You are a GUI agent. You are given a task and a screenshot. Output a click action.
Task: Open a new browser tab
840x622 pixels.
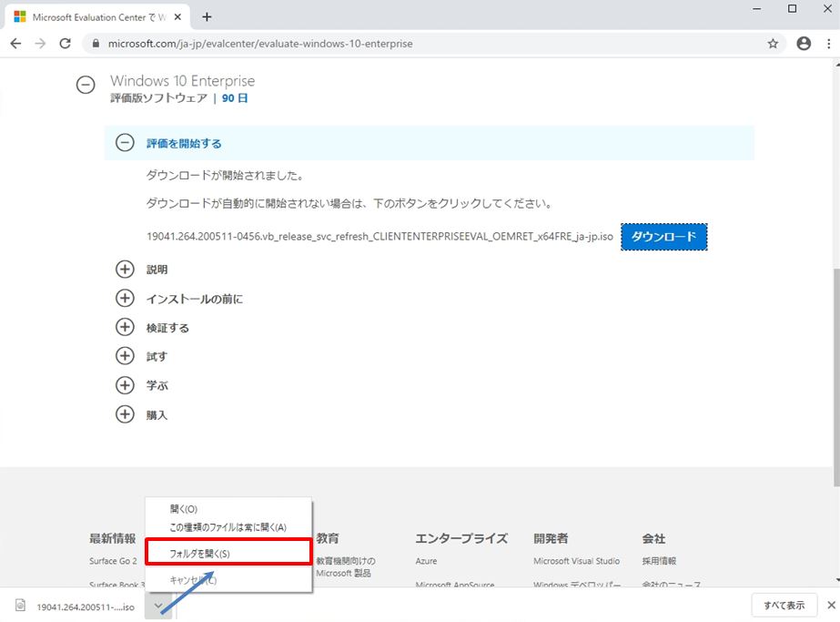[207, 17]
